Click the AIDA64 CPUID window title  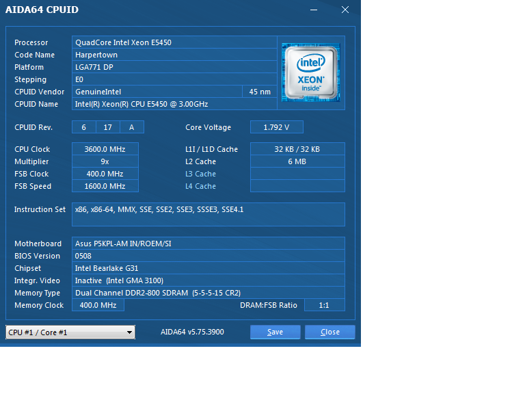click(42, 10)
